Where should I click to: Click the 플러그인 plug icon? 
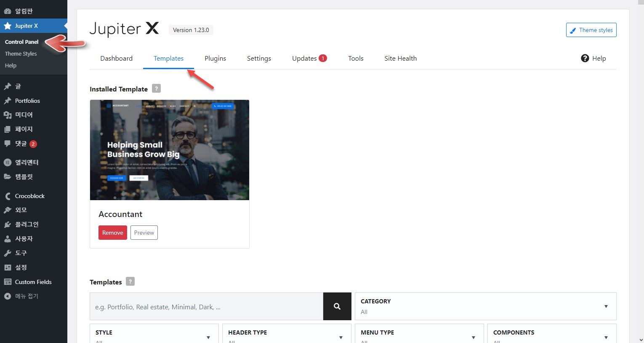pos(8,224)
